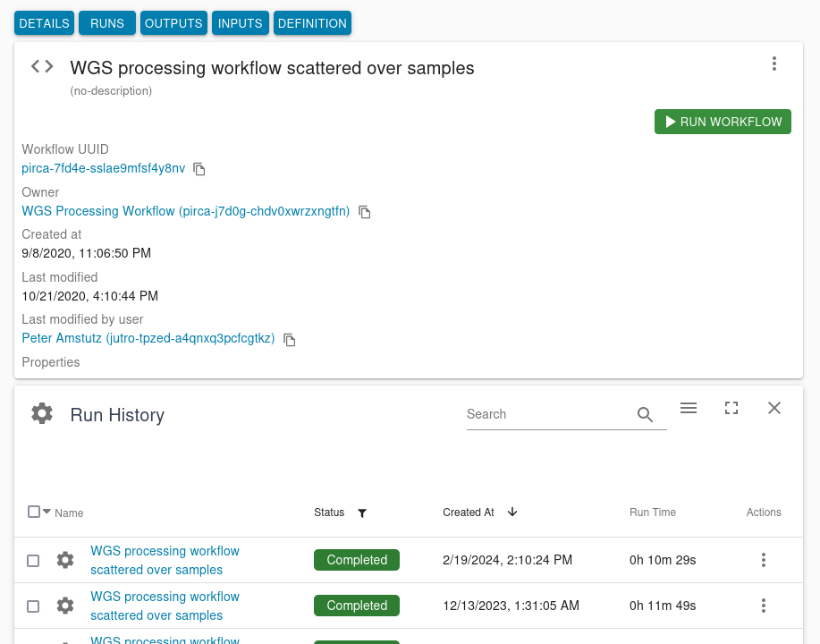This screenshot has width=820, height=644.
Task: Toggle select-all checkbox in Run History header
Action: point(34,512)
